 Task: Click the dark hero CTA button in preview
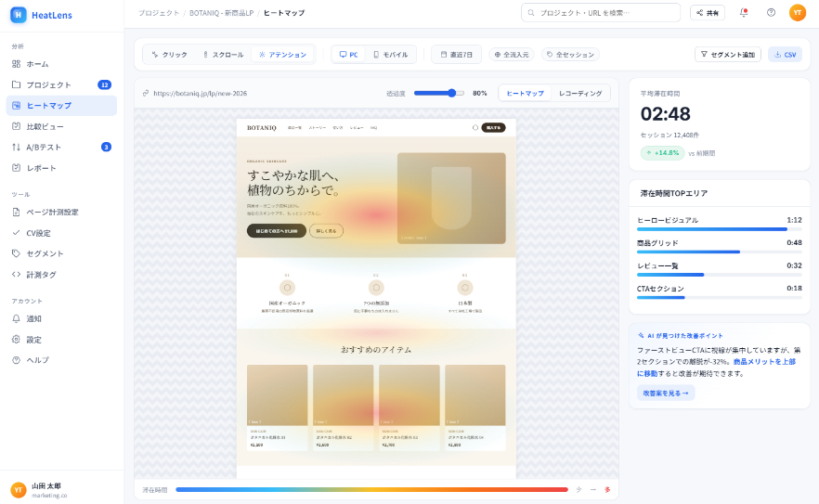(x=277, y=231)
